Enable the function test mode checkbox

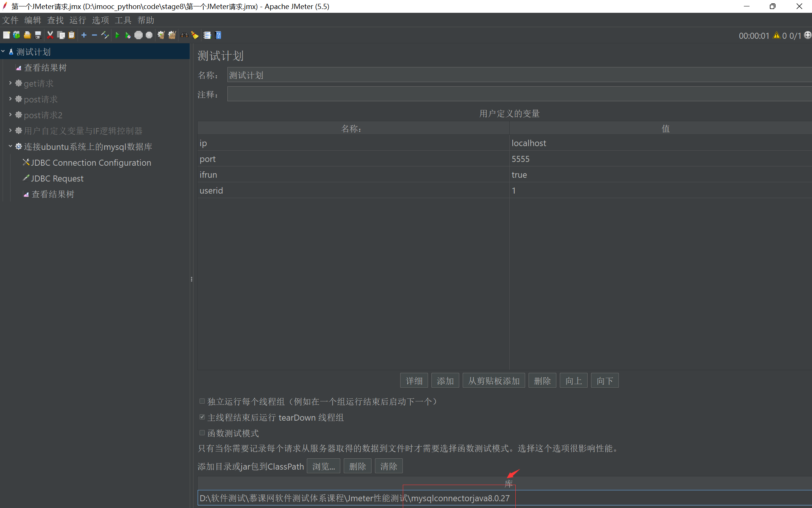point(202,433)
